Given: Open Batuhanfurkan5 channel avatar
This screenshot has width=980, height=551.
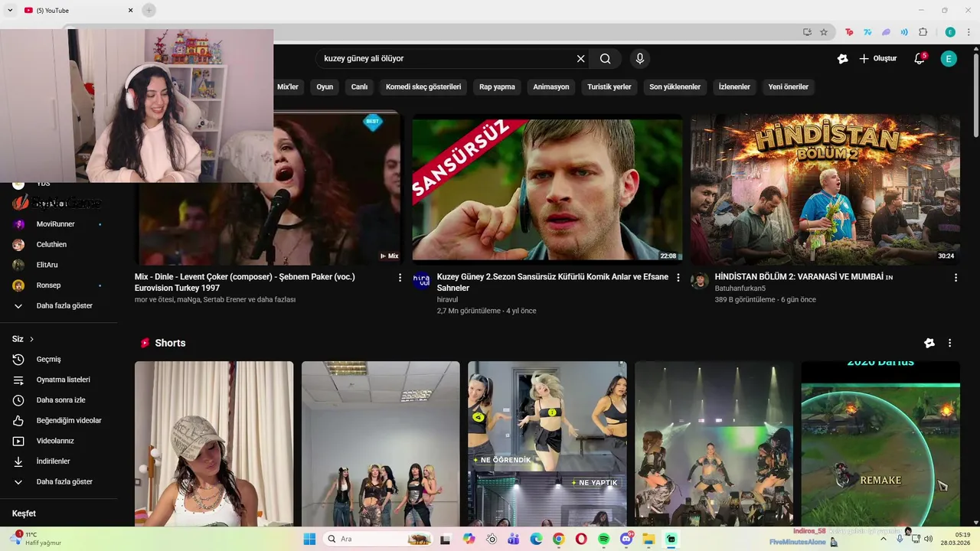Looking at the screenshot, I should (700, 281).
